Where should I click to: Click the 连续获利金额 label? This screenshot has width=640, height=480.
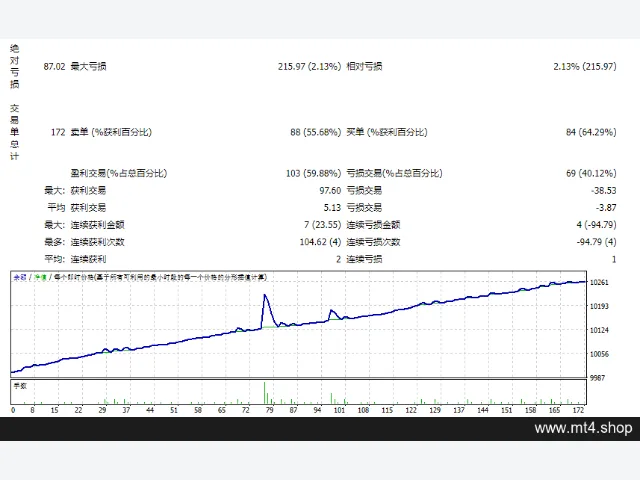[98, 225]
